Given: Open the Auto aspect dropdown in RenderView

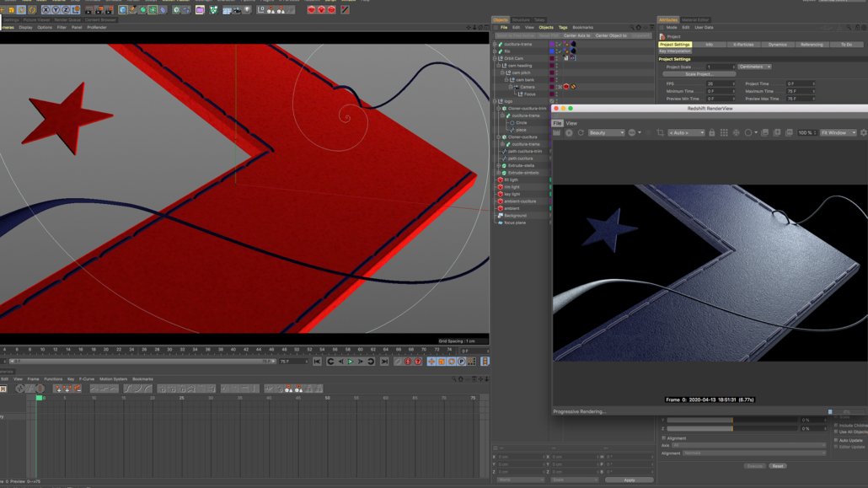Looking at the screenshot, I should pos(686,133).
